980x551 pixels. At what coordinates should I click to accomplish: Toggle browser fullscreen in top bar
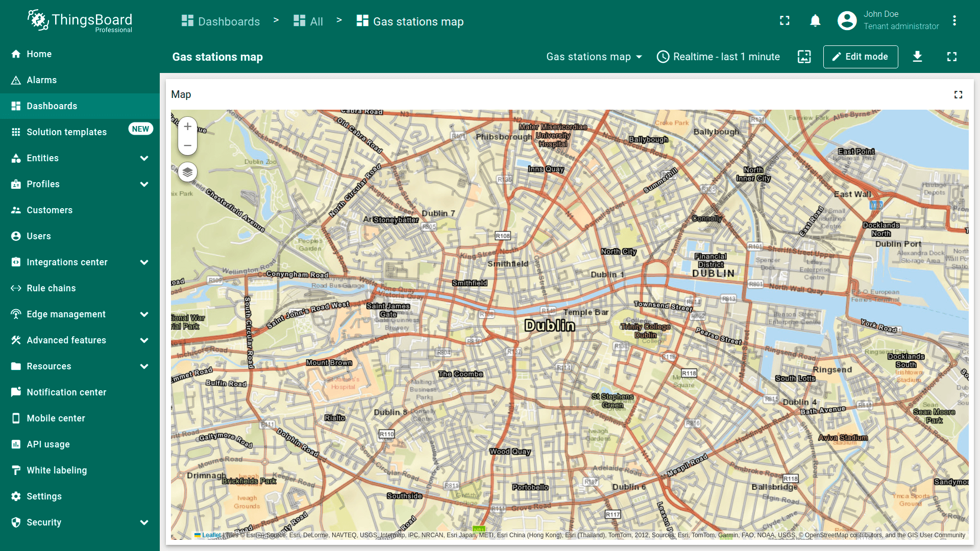pos(785,21)
